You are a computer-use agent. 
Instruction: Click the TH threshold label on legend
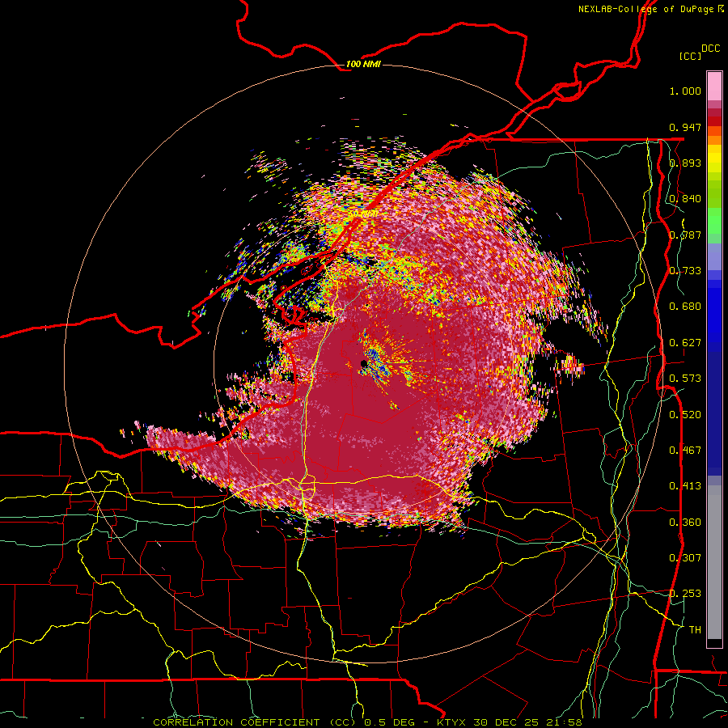tap(695, 630)
